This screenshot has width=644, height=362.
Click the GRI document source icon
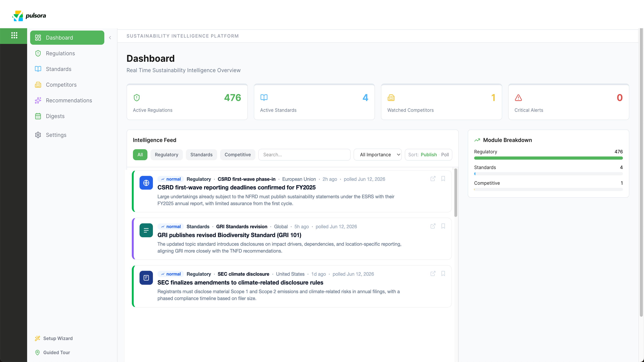pos(146,230)
